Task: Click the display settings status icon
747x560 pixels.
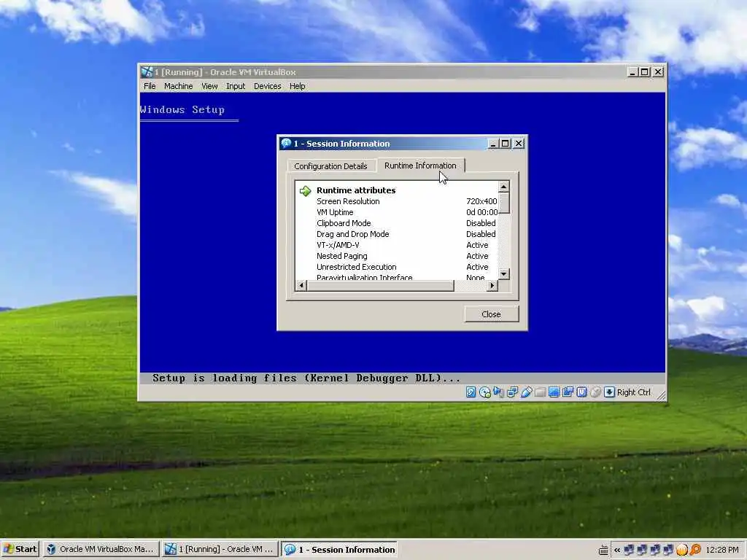Action: click(x=554, y=392)
